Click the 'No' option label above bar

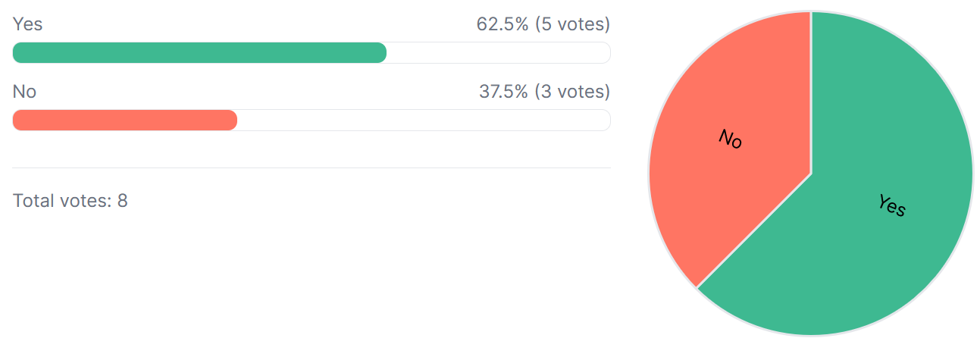[24, 92]
